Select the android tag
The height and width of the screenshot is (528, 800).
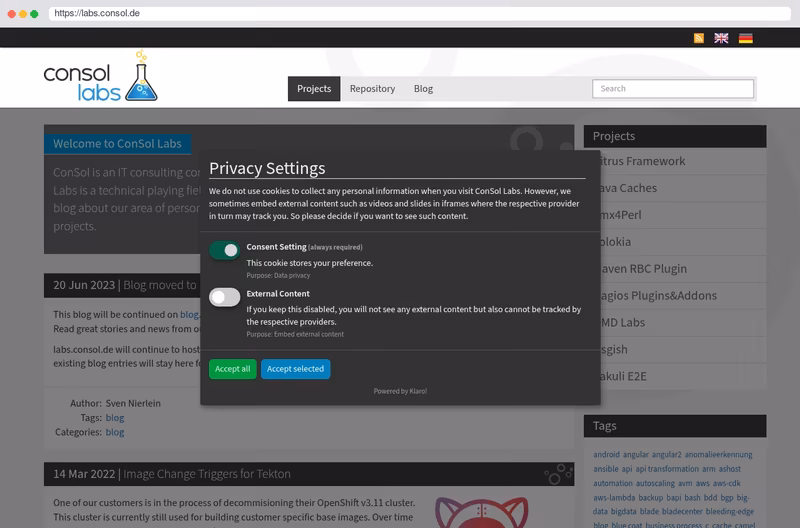tap(606, 455)
